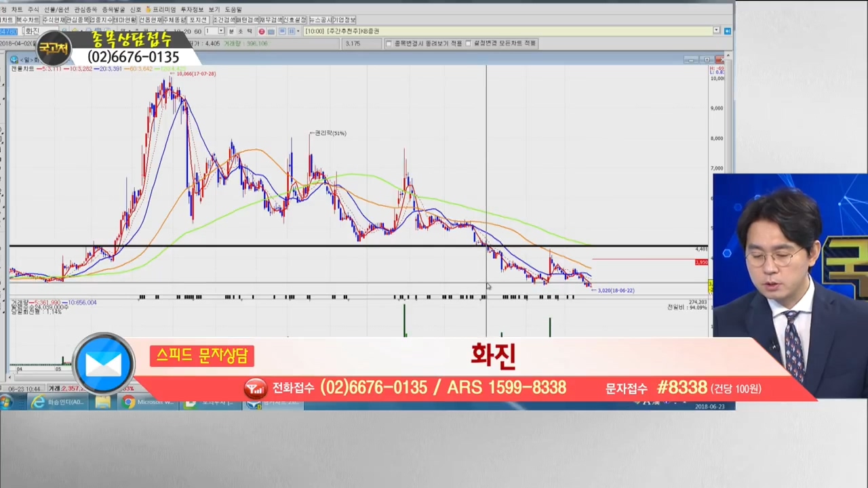868x488 pixels.
Task: Enable 종목변경시 돌려보기 적용 checkbox
Action: click(x=389, y=43)
